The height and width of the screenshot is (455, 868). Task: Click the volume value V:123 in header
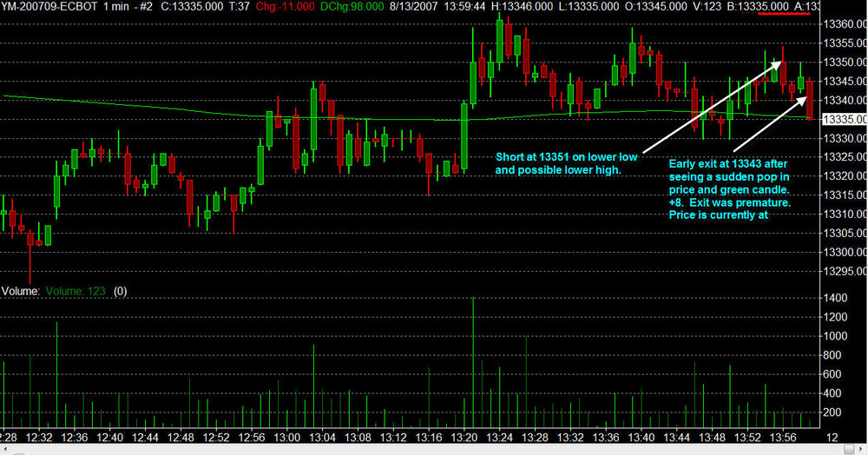(708, 7)
